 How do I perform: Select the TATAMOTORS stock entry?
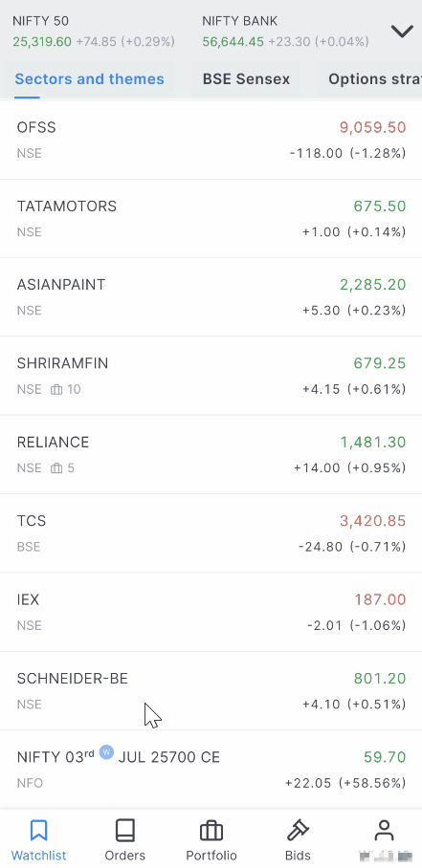pyautogui.click(x=211, y=218)
